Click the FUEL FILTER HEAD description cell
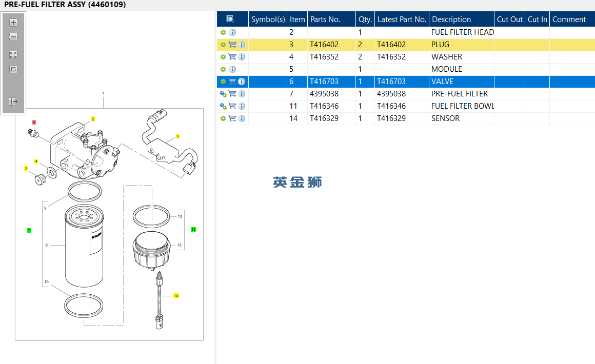The height and width of the screenshot is (364, 595). 462,32
